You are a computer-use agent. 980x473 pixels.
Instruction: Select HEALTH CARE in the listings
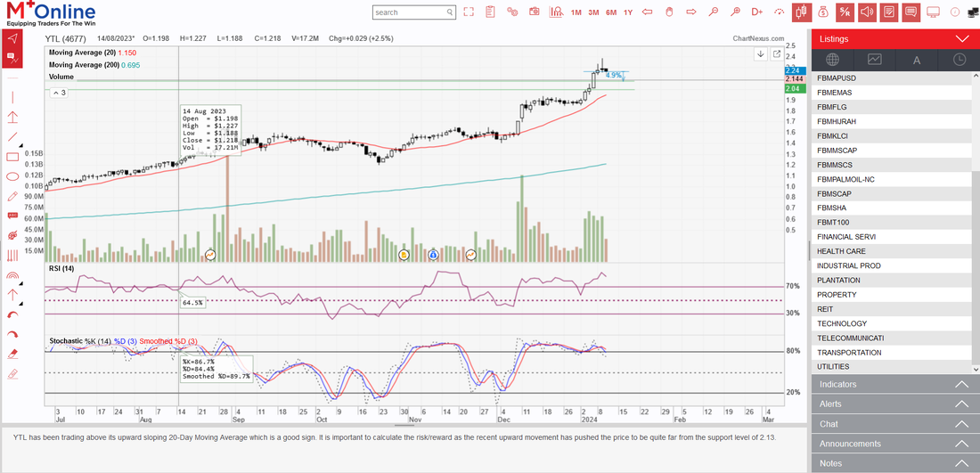pos(892,251)
